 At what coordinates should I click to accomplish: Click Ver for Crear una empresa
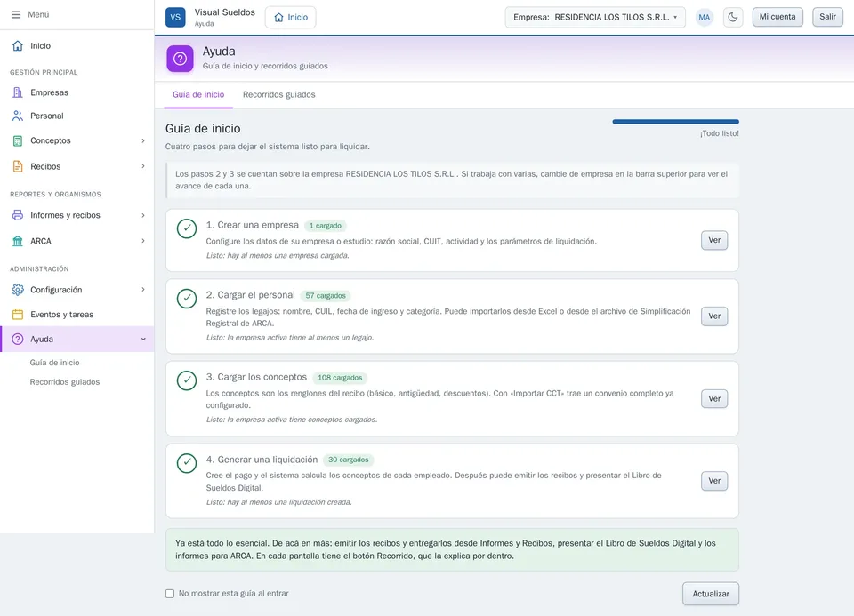(x=714, y=241)
